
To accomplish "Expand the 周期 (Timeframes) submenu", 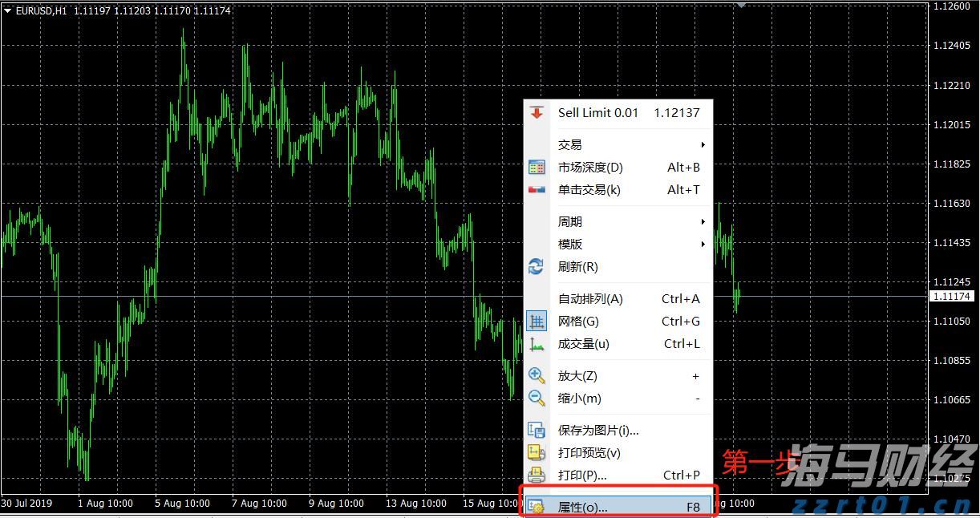I will pos(569,221).
